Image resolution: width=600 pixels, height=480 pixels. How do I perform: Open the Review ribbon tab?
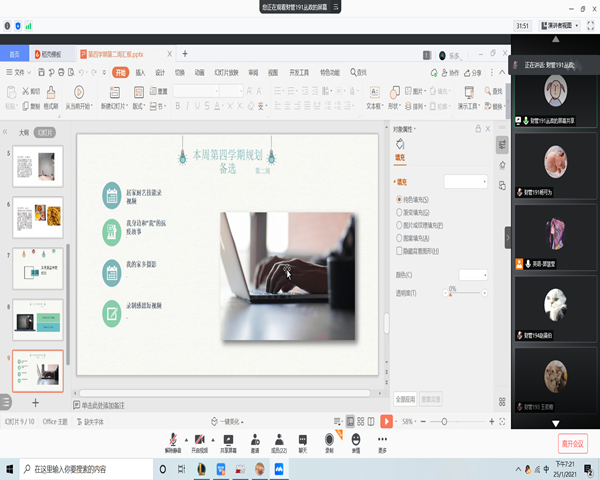click(x=253, y=72)
